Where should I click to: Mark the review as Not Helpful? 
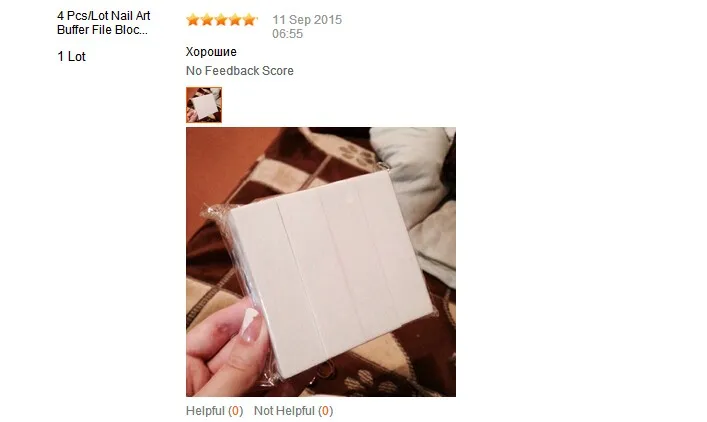(284, 411)
